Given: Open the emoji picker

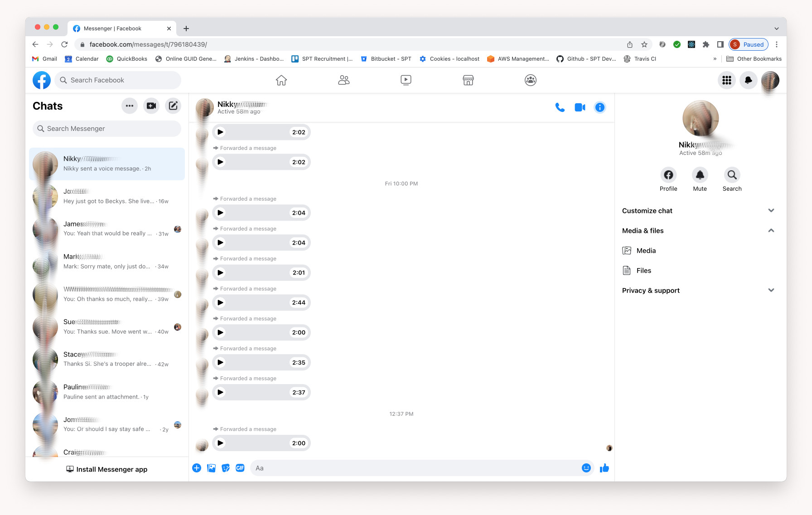Looking at the screenshot, I should click(x=586, y=468).
